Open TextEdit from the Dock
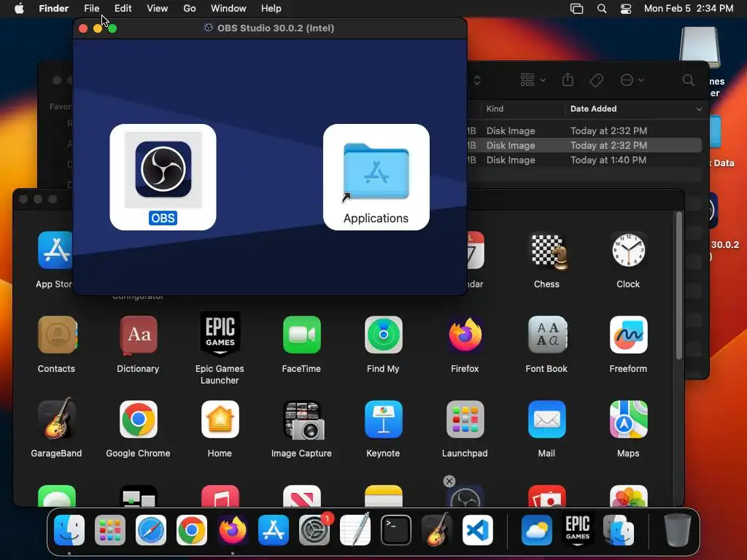This screenshot has height=560, width=747. pyautogui.click(x=355, y=529)
